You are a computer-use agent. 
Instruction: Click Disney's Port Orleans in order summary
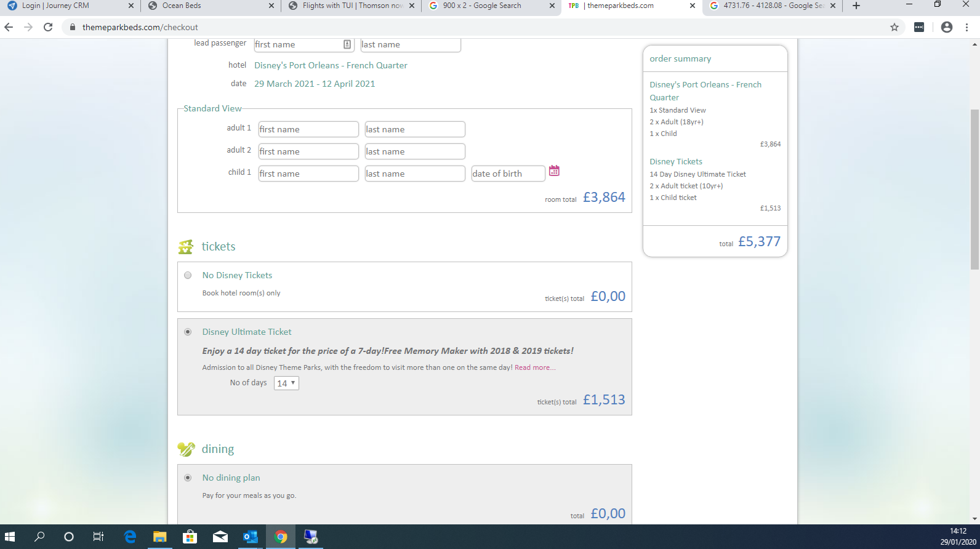705,91
